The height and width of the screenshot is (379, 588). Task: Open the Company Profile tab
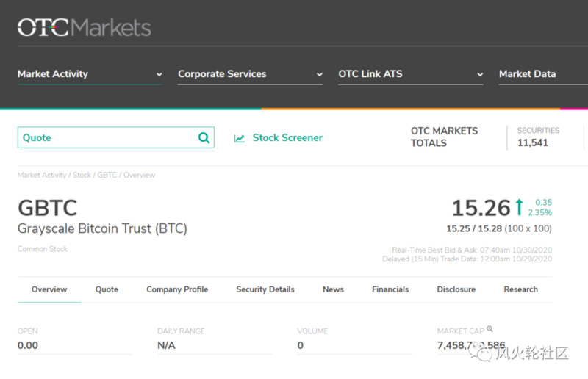pyautogui.click(x=177, y=289)
